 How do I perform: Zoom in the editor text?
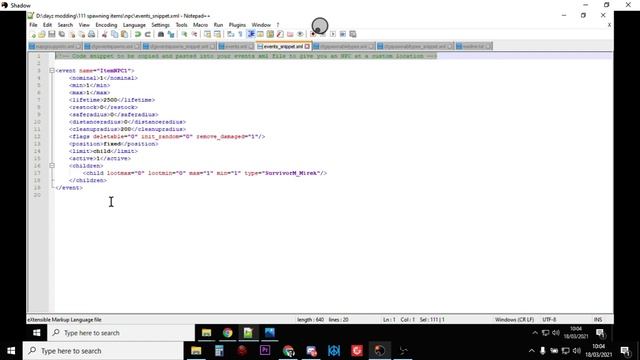185,34
